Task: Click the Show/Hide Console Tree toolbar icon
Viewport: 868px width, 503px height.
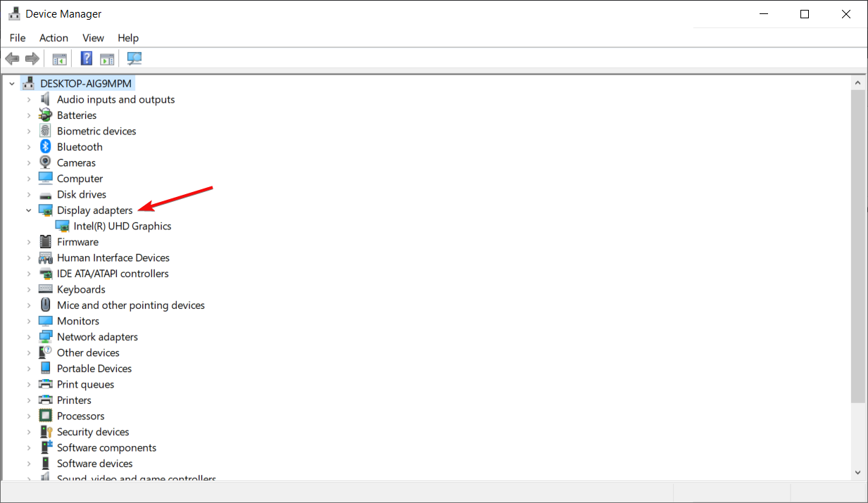Action: point(59,58)
